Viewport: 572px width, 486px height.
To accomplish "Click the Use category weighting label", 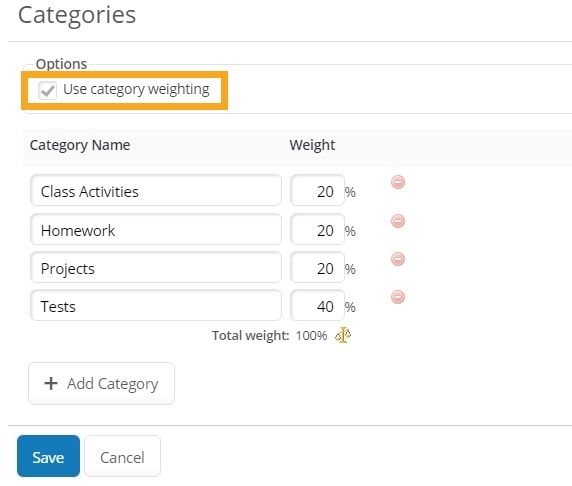I will pyautogui.click(x=136, y=89).
